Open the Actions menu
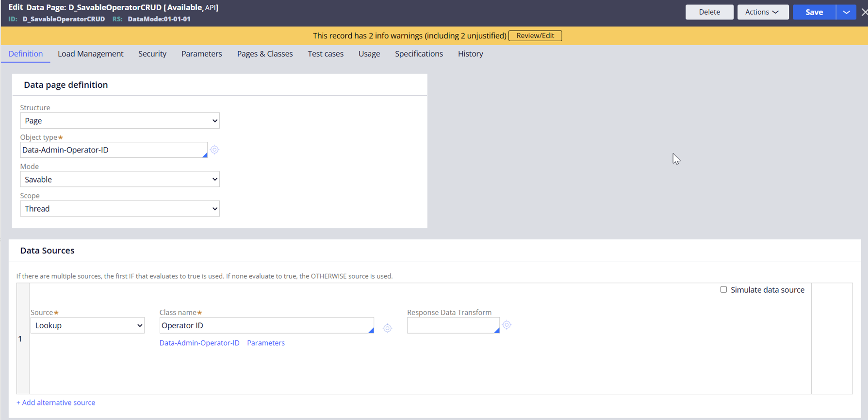868x420 pixels. coord(762,12)
